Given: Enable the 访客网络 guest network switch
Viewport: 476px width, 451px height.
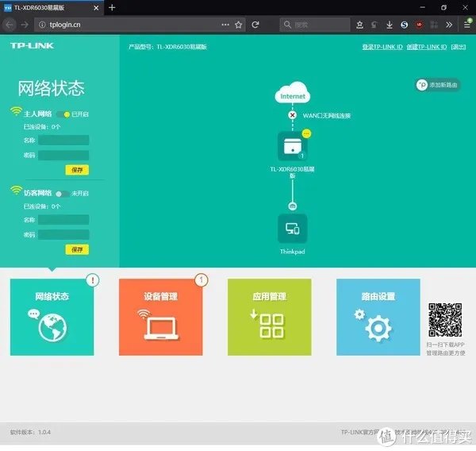Looking at the screenshot, I should 62,193.
